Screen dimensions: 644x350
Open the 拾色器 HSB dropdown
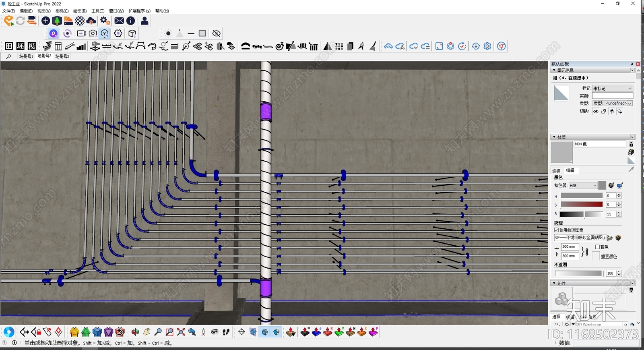583,186
